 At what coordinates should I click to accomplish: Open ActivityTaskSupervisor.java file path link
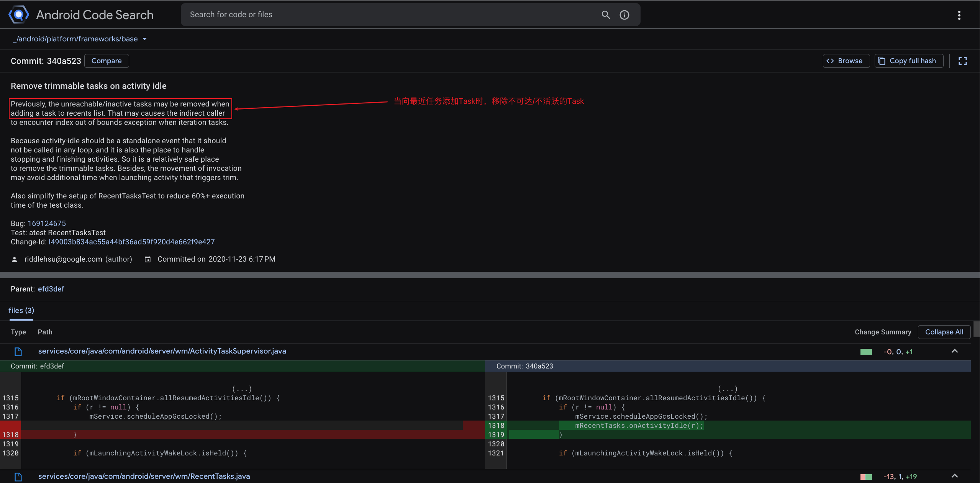tap(162, 351)
